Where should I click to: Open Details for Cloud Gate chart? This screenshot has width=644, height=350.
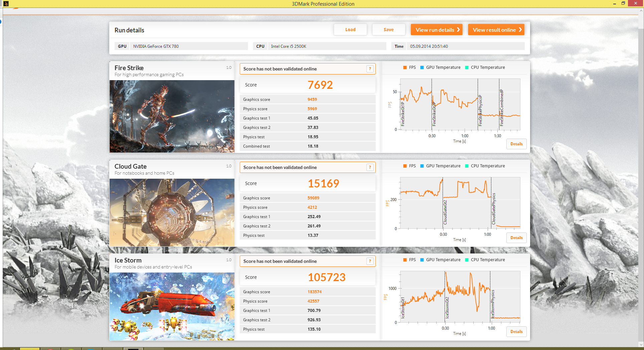click(x=516, y=238)
